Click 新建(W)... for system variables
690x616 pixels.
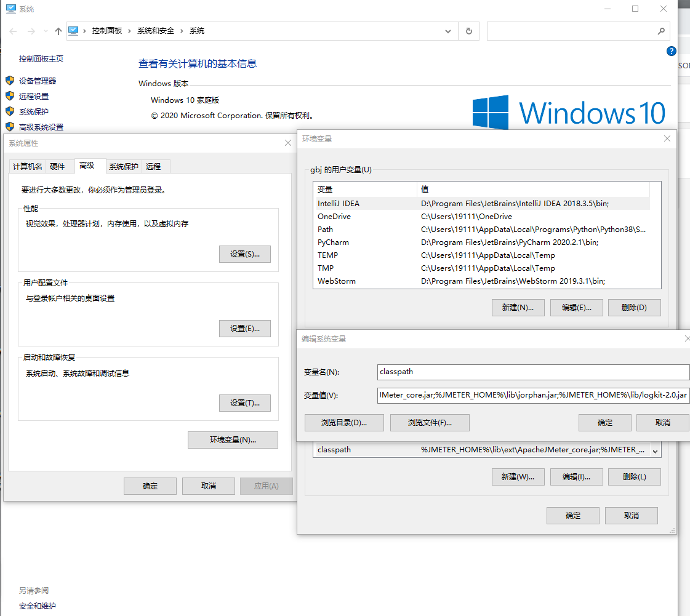pyautogui.click(x=518, y=477)
